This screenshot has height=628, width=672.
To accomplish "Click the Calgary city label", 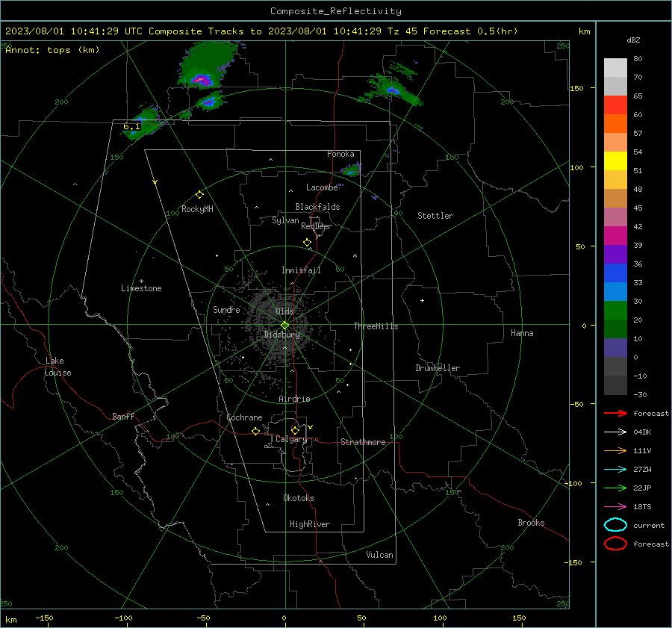I will tap(291, 439).
